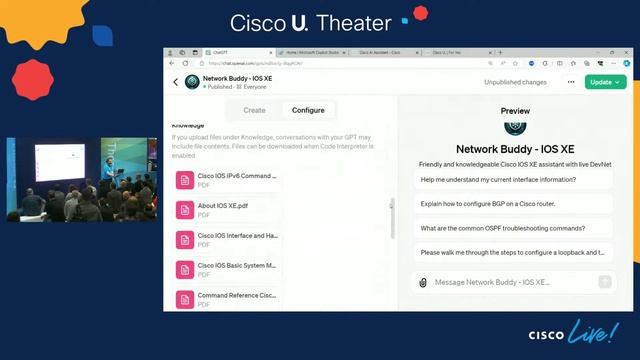Select the file name 'About IOS XE.pdf'
The image size is (640, 360).
[x=223, y=206]
